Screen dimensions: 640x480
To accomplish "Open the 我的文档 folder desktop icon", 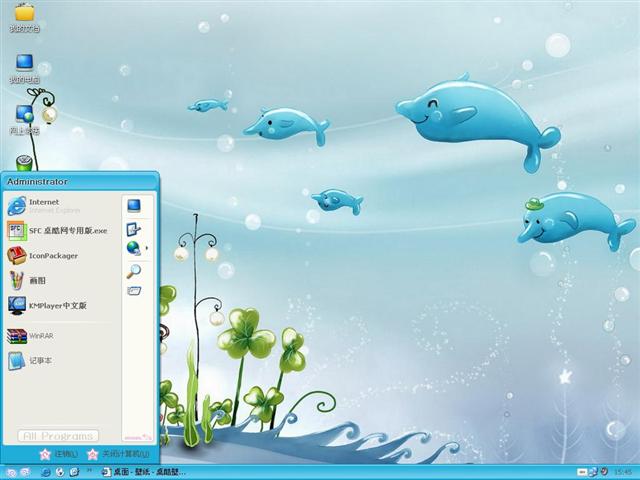I will 24,17.
